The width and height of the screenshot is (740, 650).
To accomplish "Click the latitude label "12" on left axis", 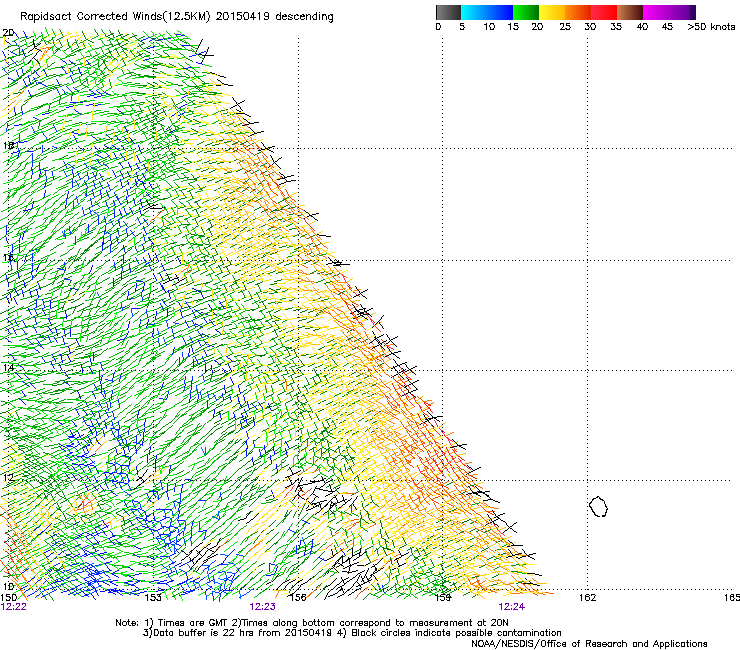I will 8,477.
